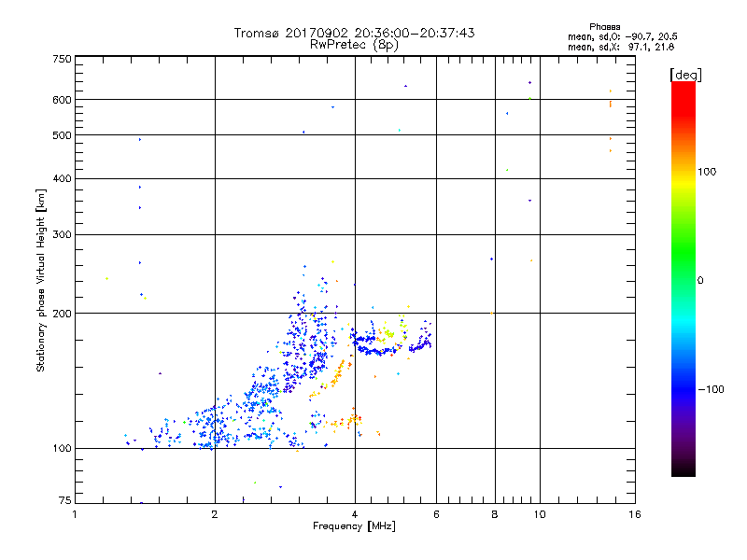
Task: Click the x-axis '10' tick label
Action: (540, 514)
